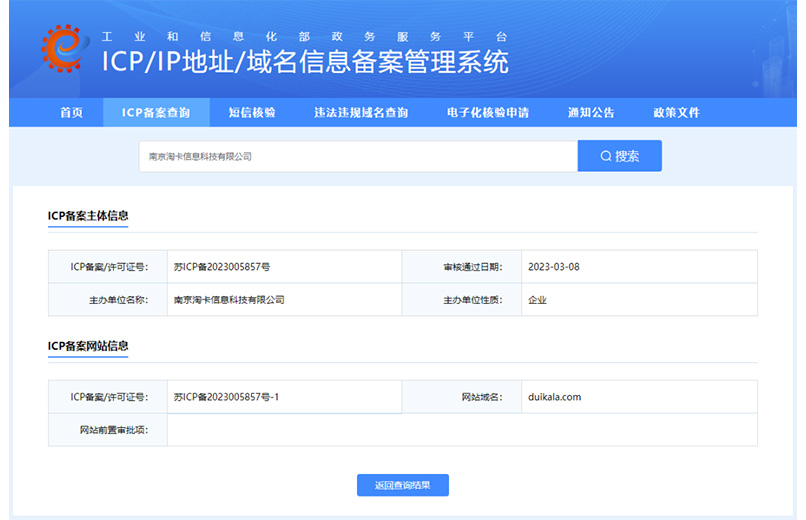Click the 返回查询结果 button
This screenshot has width=806, height=520.
pyautogui.click(x=402, y=485)
